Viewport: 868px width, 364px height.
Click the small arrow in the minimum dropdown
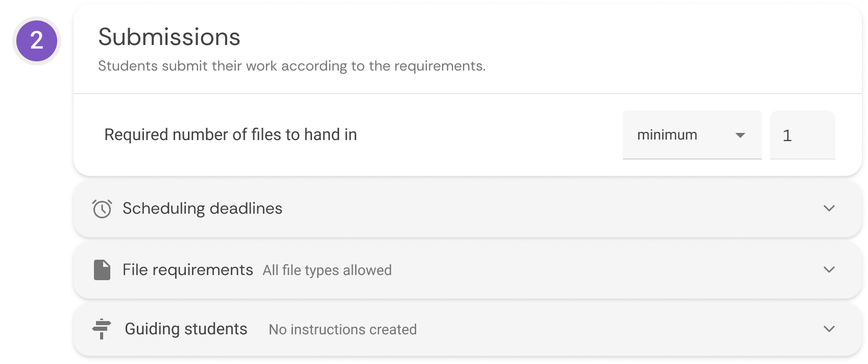pos(740,135)
